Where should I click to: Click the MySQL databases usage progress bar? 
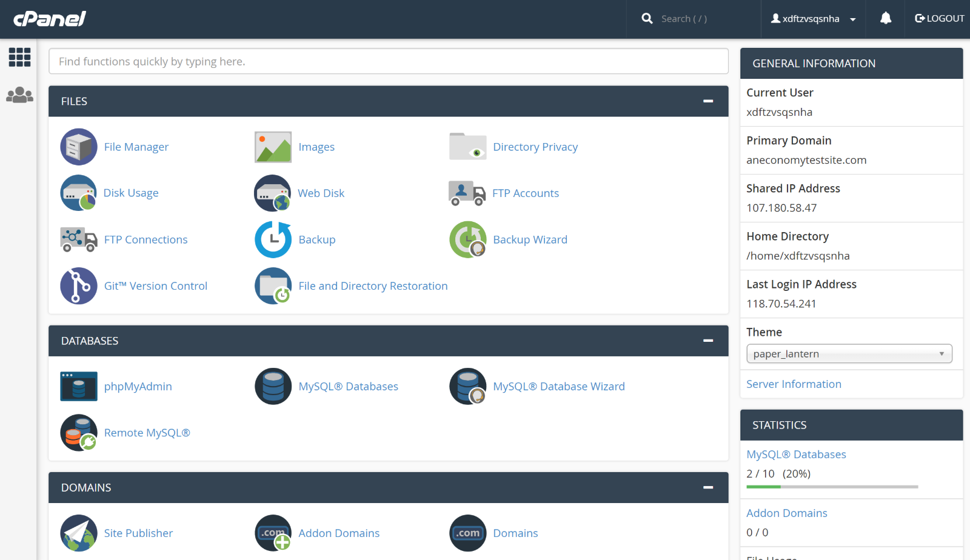pyautogui.click(x=832, y=487)
